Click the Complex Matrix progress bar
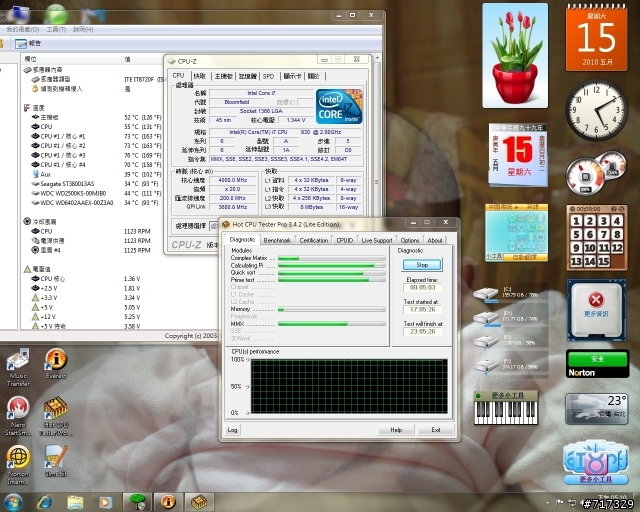 (x=332, y=258)
